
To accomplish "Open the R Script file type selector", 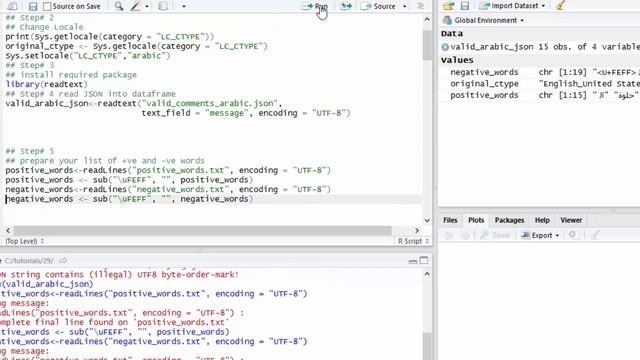I will tap(413, 241).
